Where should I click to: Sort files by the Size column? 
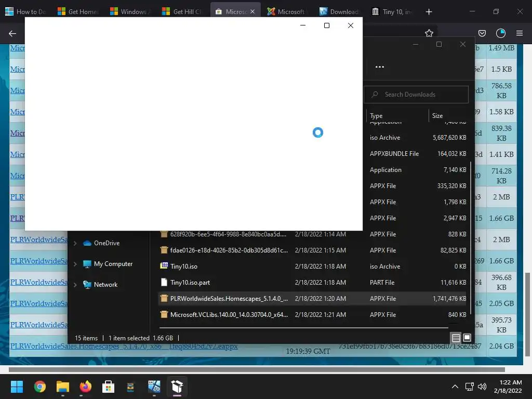(448, 116)
